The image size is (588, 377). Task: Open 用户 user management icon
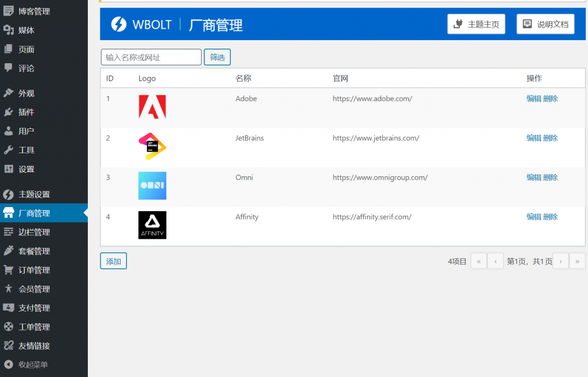click(x=8, y=131)
